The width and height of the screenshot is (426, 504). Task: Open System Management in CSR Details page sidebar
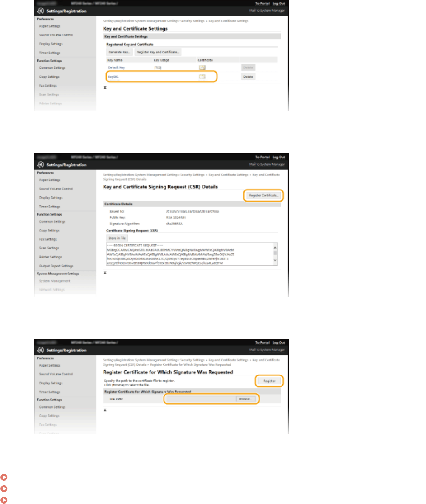point(55,281)
